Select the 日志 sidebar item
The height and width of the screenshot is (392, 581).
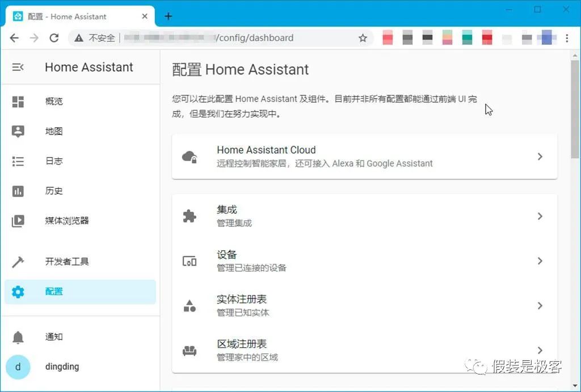point(80,161)
